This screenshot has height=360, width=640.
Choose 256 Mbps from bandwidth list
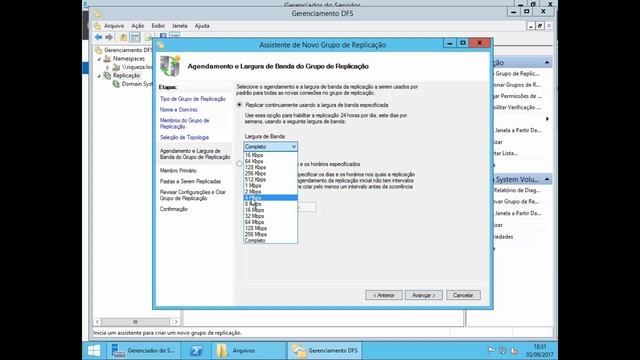click(x=271, y=234)
